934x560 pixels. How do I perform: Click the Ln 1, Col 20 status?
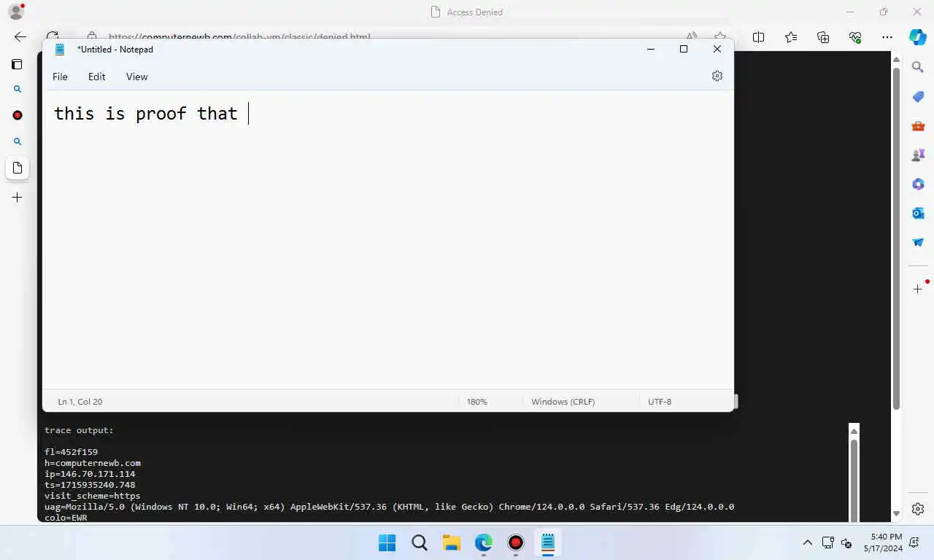tap(80, 402)
